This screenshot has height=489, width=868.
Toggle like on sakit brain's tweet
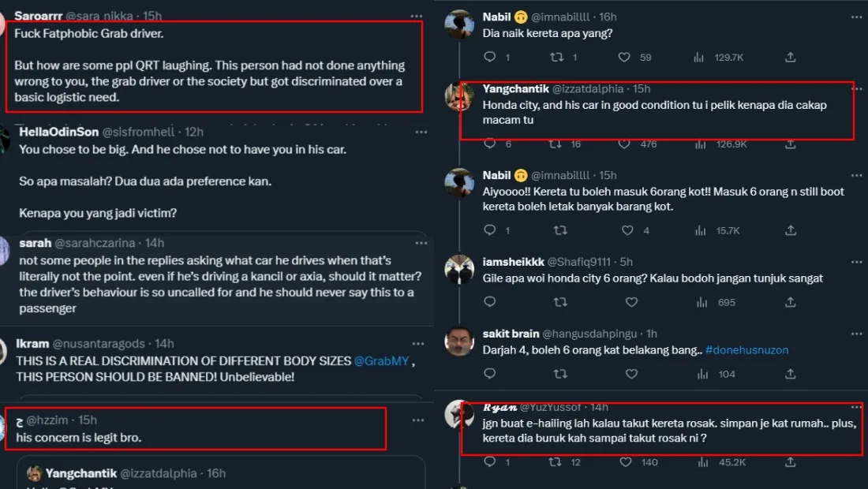pyautogui.click(x=631, y=374)
